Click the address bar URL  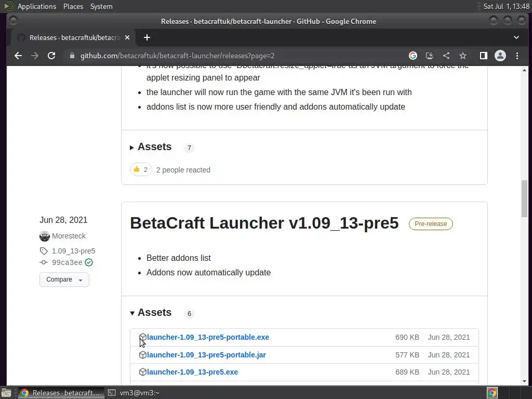(178, 56)
